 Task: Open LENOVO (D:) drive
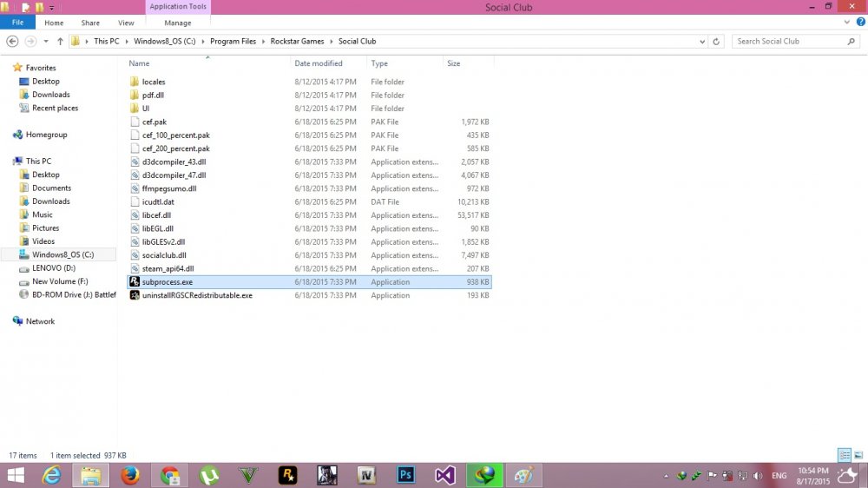coord(54,267)
